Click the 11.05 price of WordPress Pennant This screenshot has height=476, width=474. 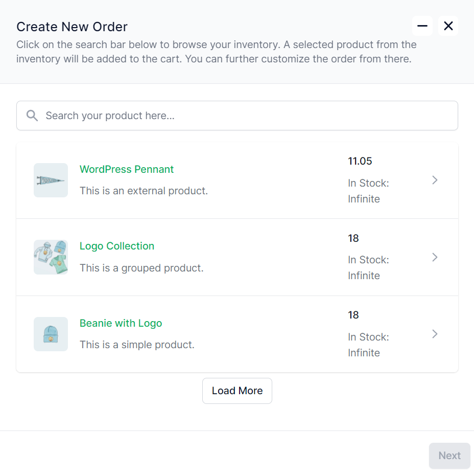360,161
